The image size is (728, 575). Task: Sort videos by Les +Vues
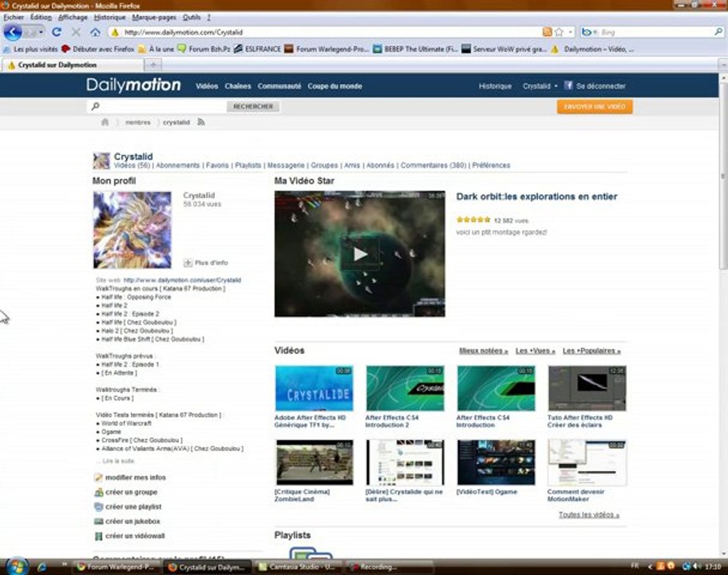pos(536,351)
